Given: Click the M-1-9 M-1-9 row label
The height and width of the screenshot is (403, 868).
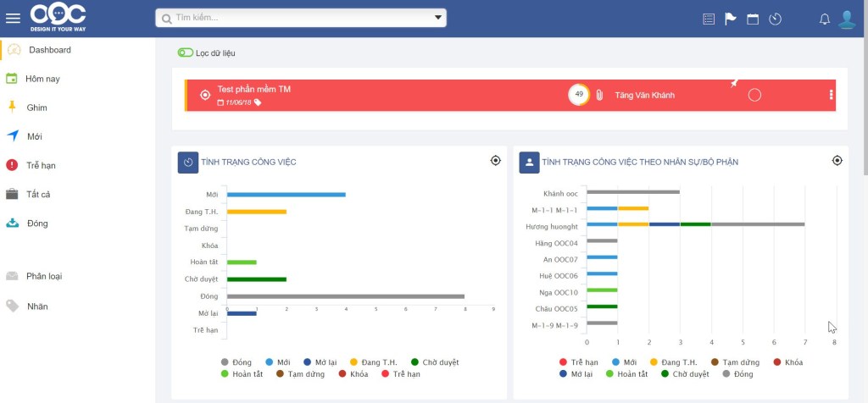Looking at the screenshot, I should coord(554,325).
